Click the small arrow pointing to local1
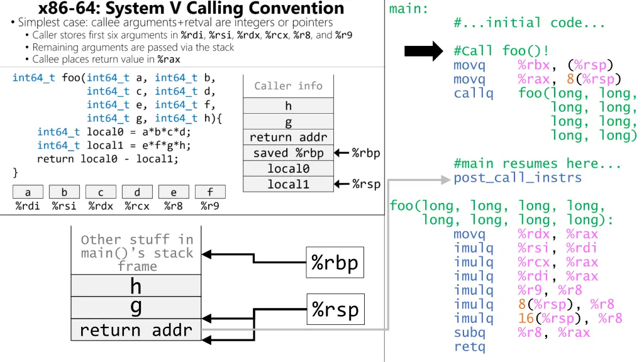Image resolution: width=644 pixels, height=362 pixels. tap(341, 184)
